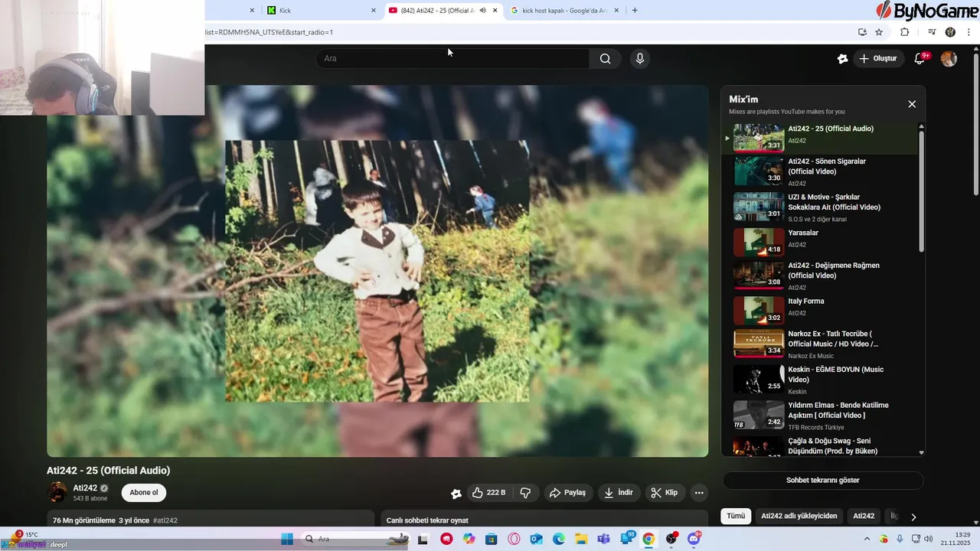Play Keskin - EĞME BOYUN from the mix
This screenshot has height=551, width=980.
[819, 380]
